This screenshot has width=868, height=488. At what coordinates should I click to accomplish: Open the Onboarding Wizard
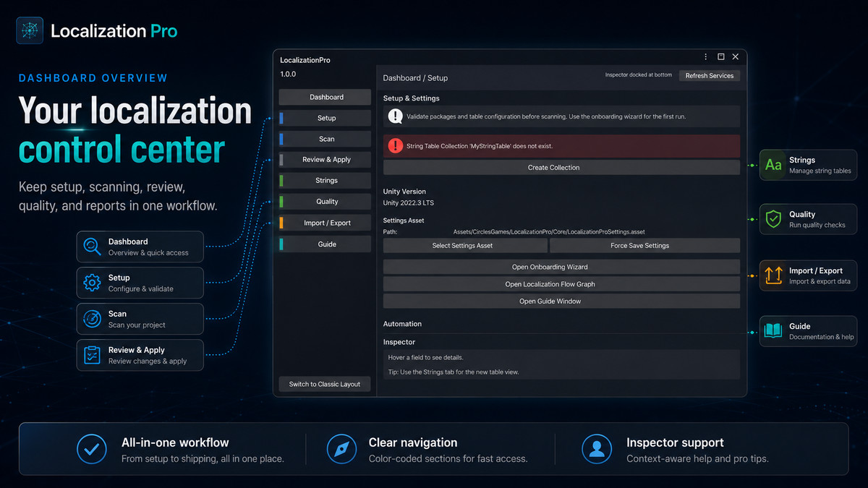(561, 267)
